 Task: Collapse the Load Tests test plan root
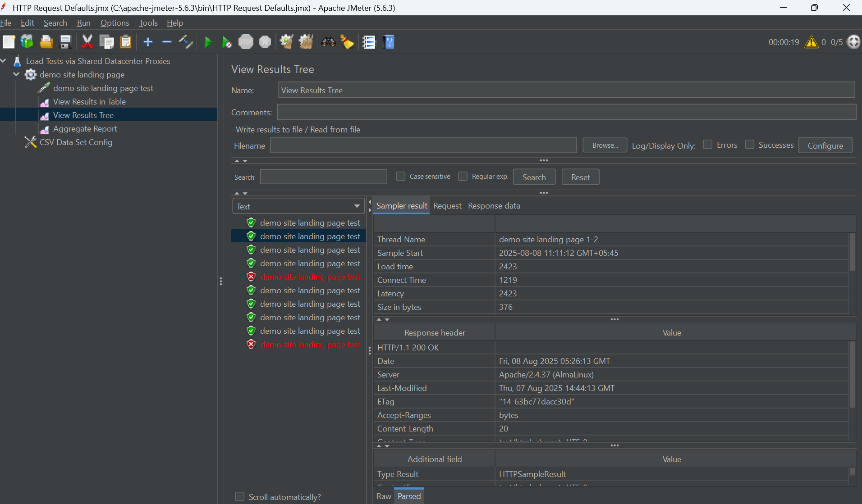tap(3, 61)
